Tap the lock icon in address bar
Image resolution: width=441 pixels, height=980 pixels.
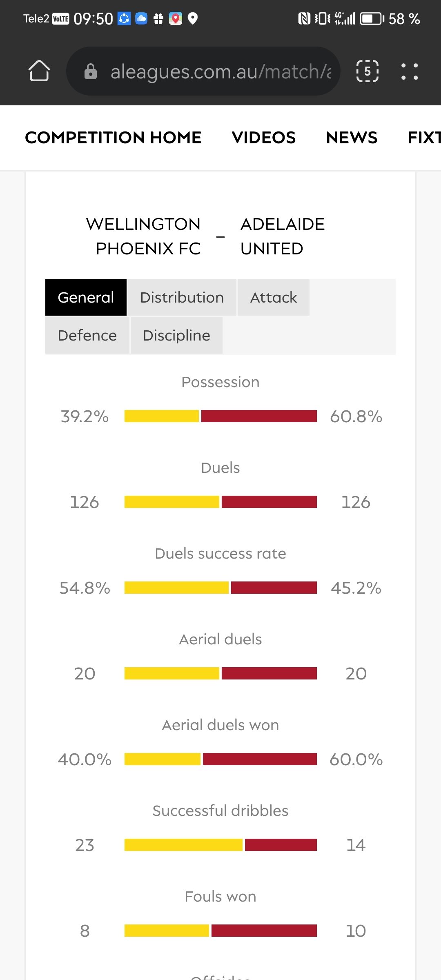[91, 71]
